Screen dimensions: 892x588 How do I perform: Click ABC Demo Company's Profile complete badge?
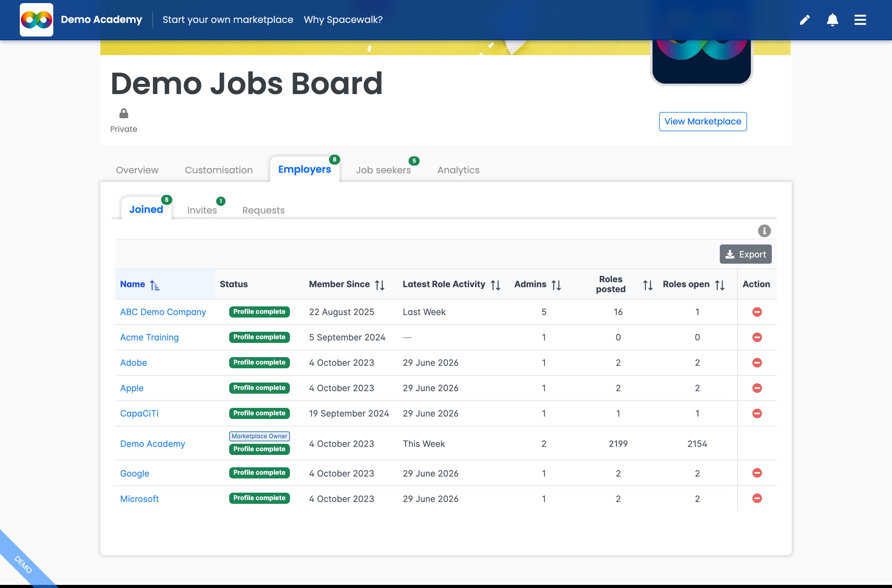(x=259, y=312)
